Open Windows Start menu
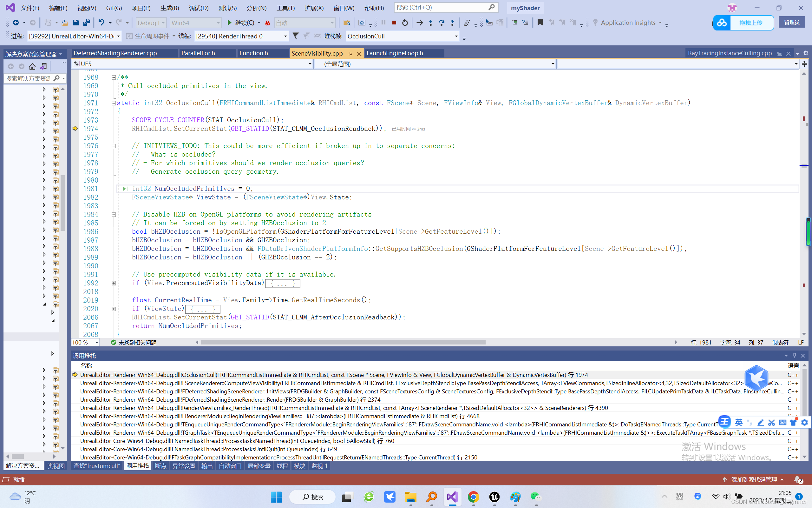This screenshot has width=812, height=508. click(x=276, y=497)
